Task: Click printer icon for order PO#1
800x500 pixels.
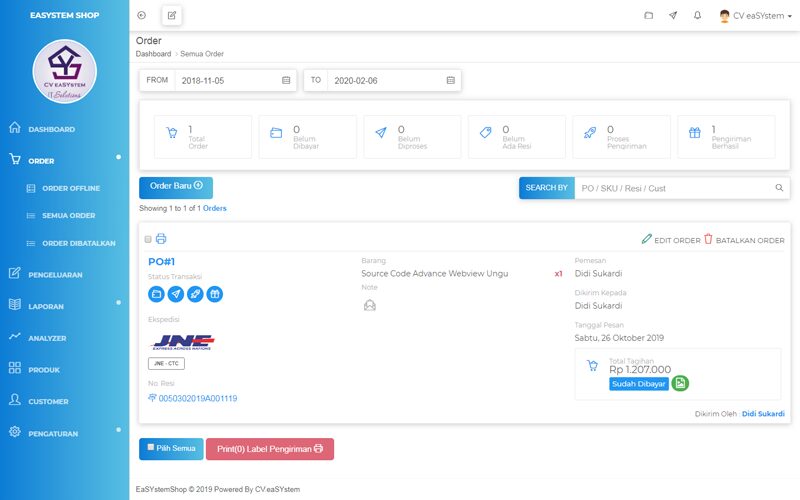Action: [161, 238]
